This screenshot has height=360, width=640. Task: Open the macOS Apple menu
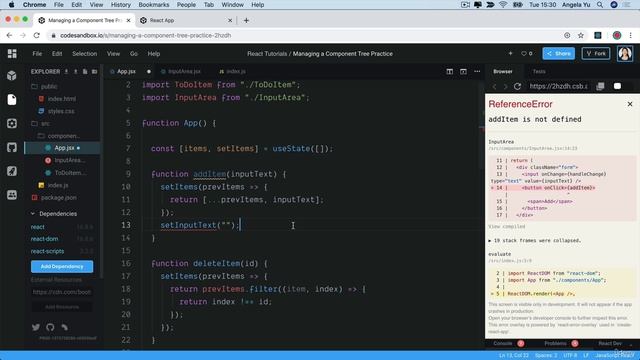[11, 5]
